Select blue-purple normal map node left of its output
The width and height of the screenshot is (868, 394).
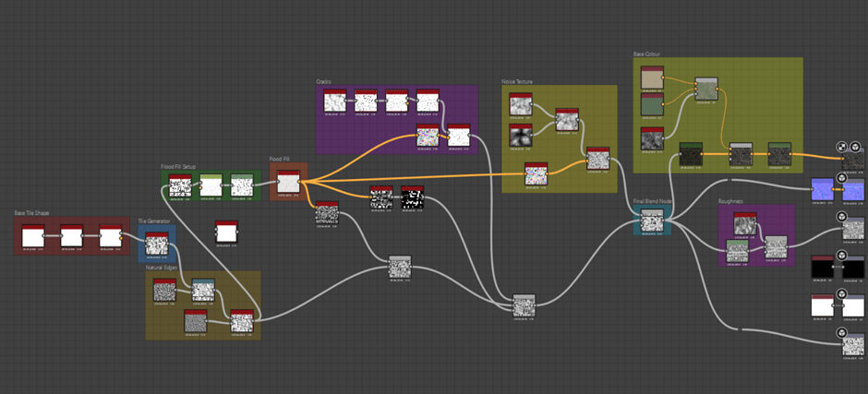(823, 190)
